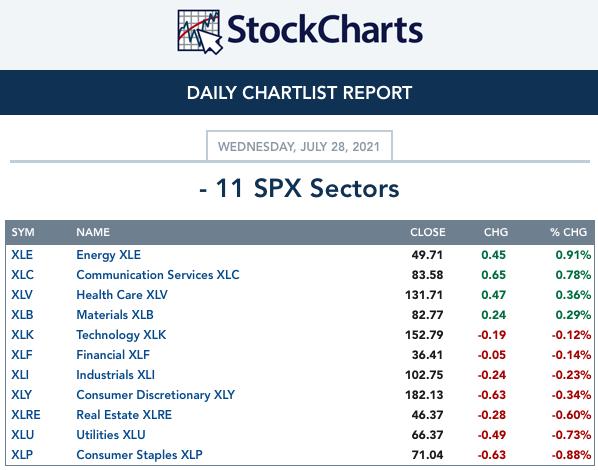Click the Health Care XLV link

(x=122, y=295)
